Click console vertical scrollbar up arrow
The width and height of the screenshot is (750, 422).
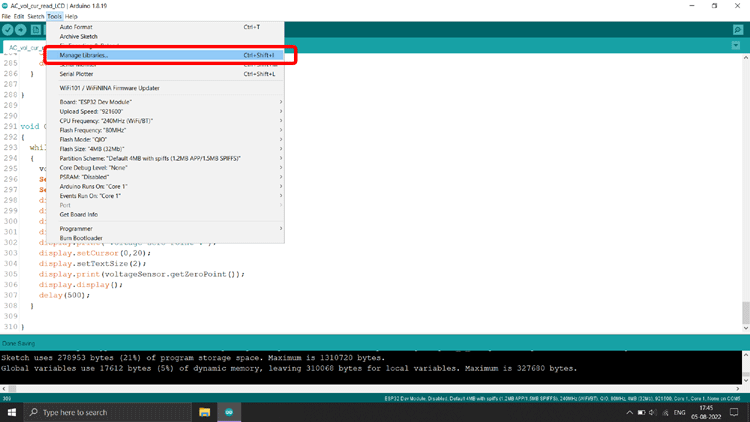click(746, 355)
